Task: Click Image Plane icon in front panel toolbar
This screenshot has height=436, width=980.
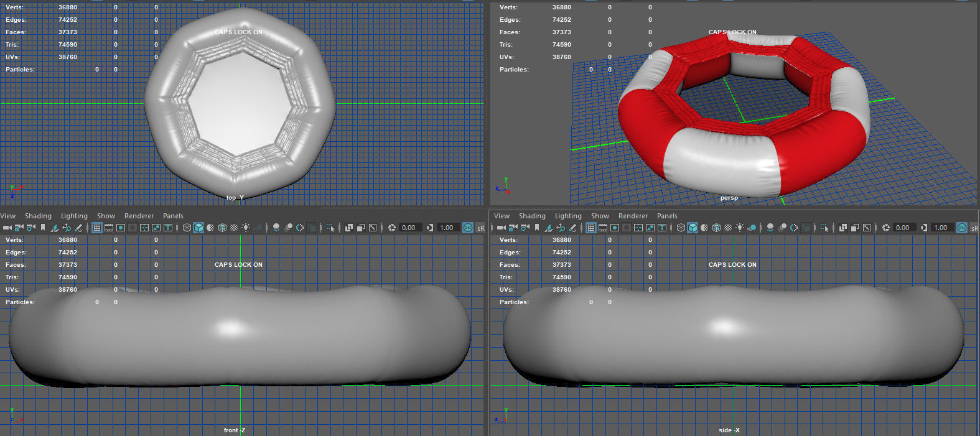Action: click(x=54, y=228)
